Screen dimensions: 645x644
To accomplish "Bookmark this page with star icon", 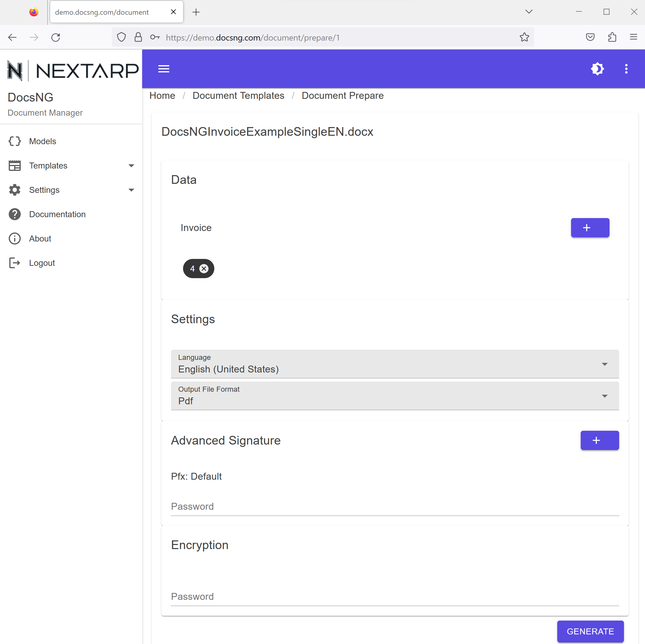I will tap(524, 37).
